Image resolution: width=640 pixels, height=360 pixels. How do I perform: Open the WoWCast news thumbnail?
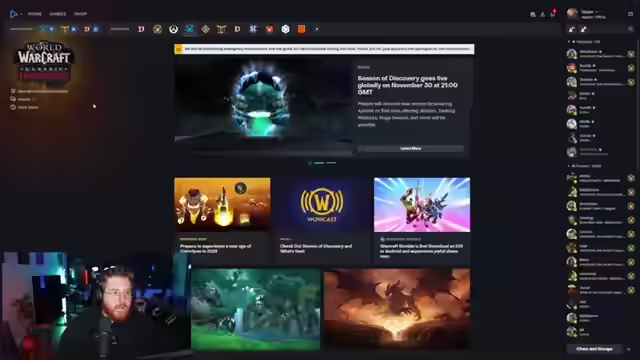(x=322, y=204)
